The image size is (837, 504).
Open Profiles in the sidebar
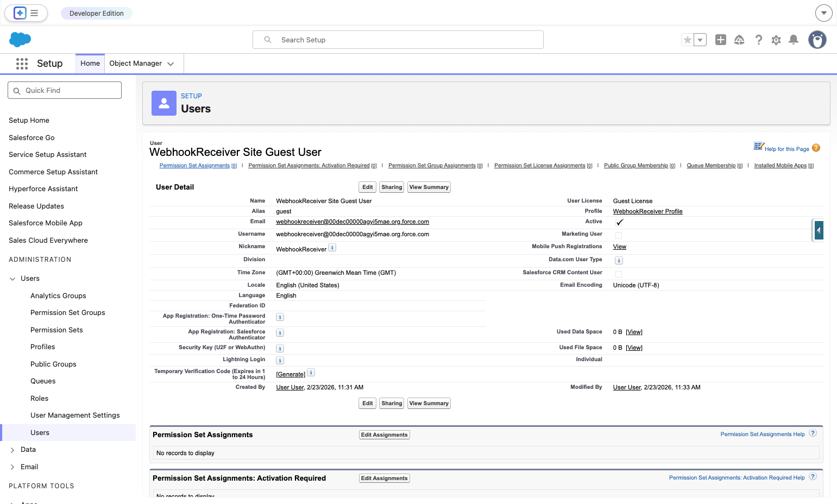(43, 347)
